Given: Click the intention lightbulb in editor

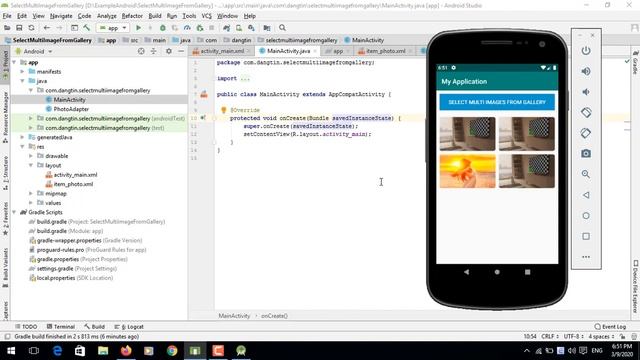Looking at the screenshot, I should click(224, 110).
